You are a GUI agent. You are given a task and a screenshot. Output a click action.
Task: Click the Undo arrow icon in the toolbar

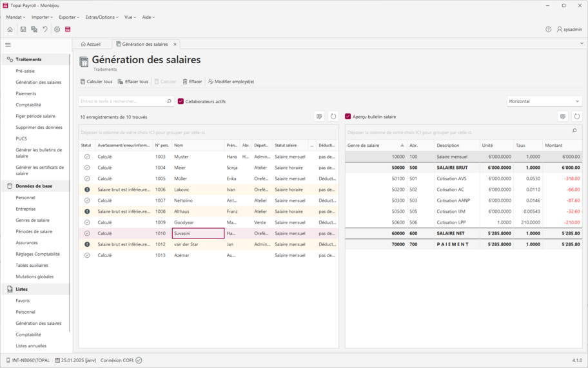pos(45,30)
